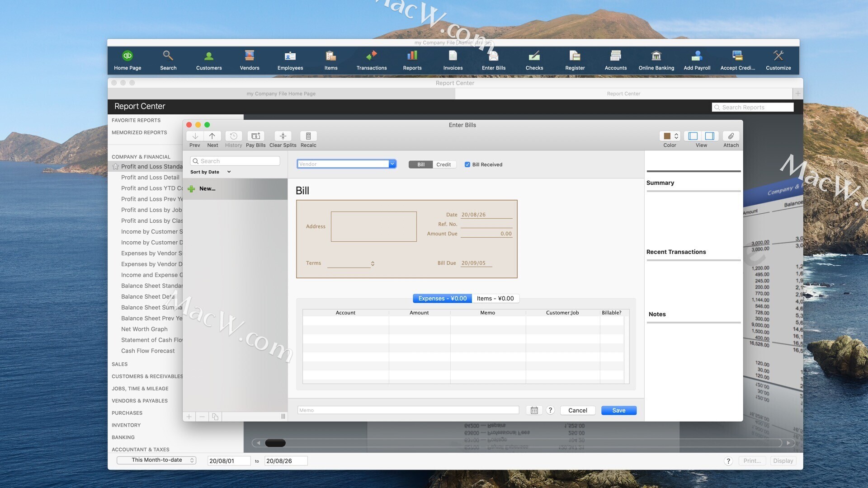Click the Add Payroll icon
This screenshot has height=488, width=868.
(x=697, y=60)
